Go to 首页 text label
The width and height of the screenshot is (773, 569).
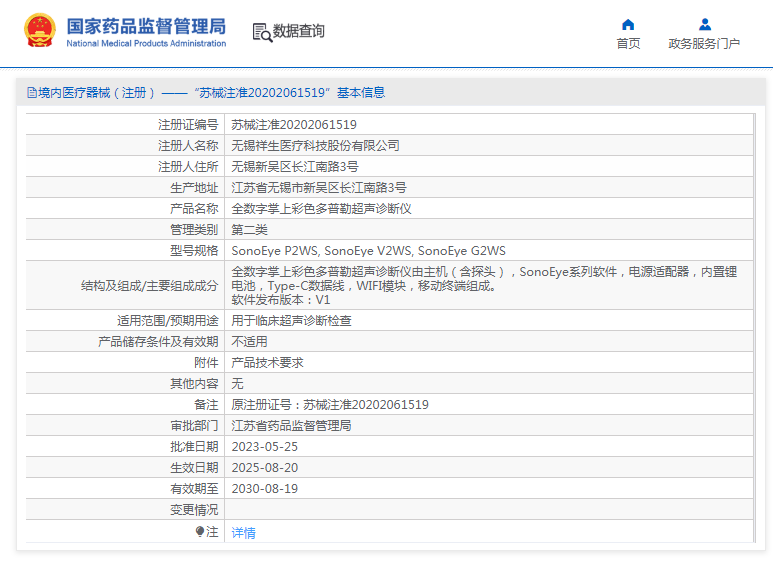[628, 44]
